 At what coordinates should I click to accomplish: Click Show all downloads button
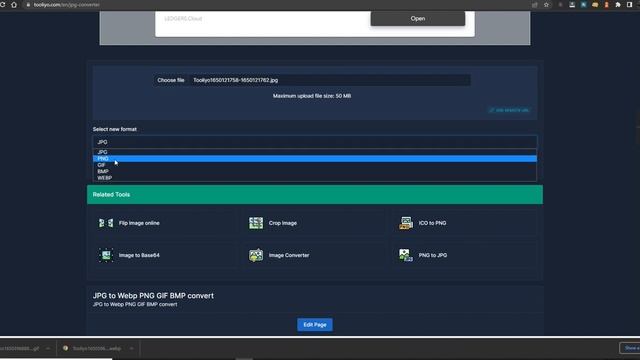pyautogui.click(x=630, y=348)
